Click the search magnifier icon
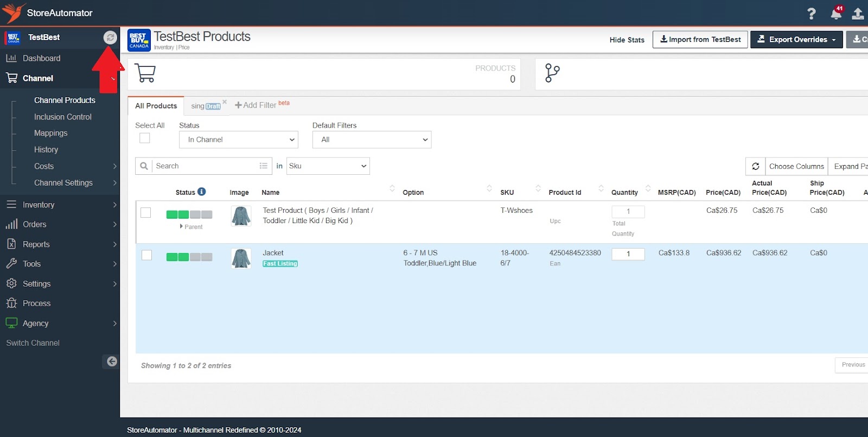The height and width of the screenshot is (437, 868). pyautogui.click(x=144, y=166)
